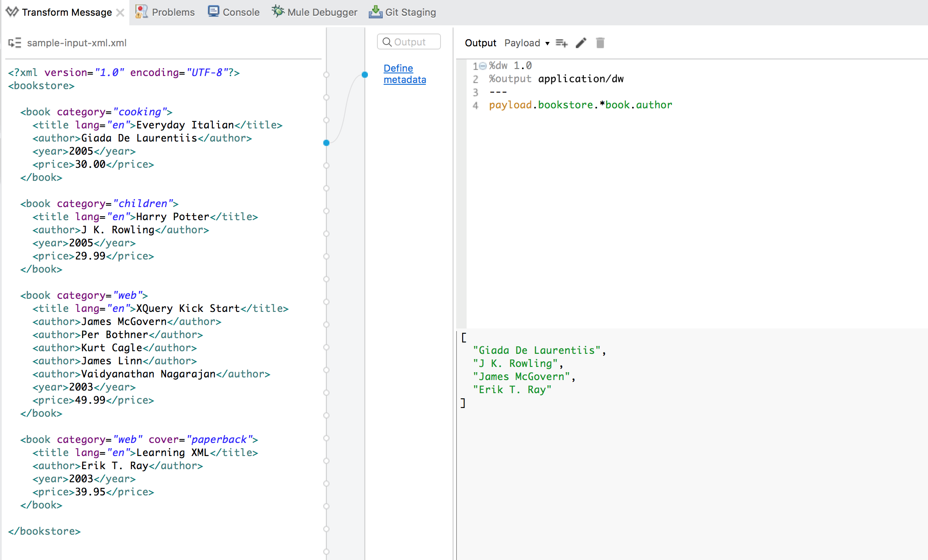928x560 pixels.
Task: Select the Transform Message tab
Action: tap(66, 12)
